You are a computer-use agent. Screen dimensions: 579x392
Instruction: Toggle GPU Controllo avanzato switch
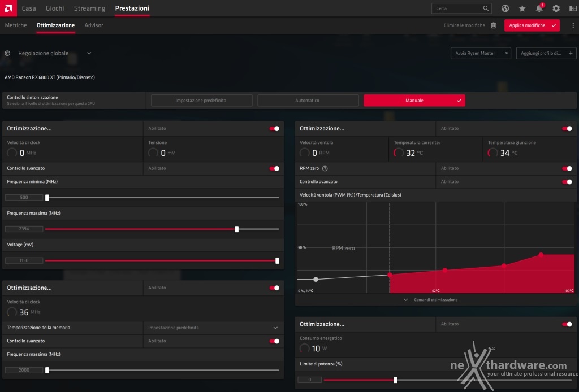274,168
